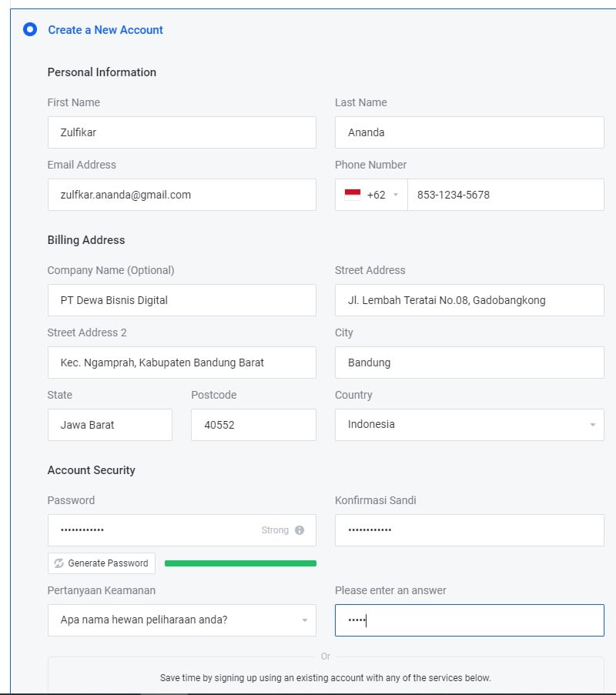Select the Create a New Account radio button
The image size is (616, 695).
point(30,30)
